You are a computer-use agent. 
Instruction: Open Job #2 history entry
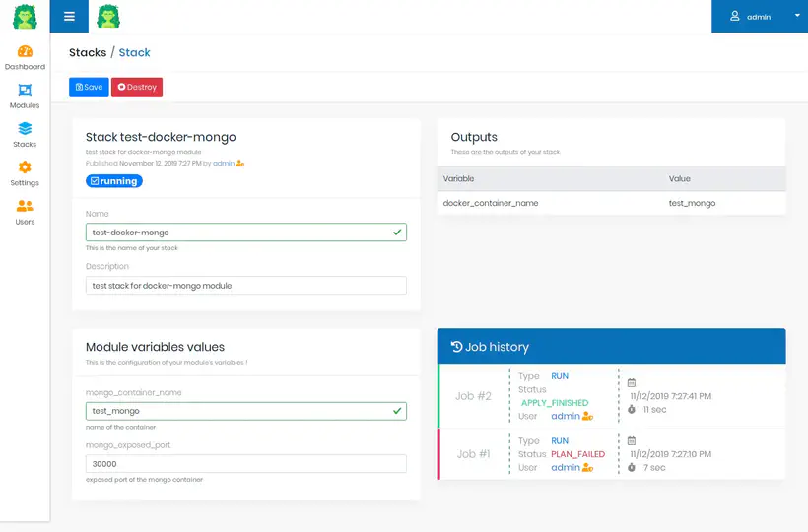click(473, 396)
